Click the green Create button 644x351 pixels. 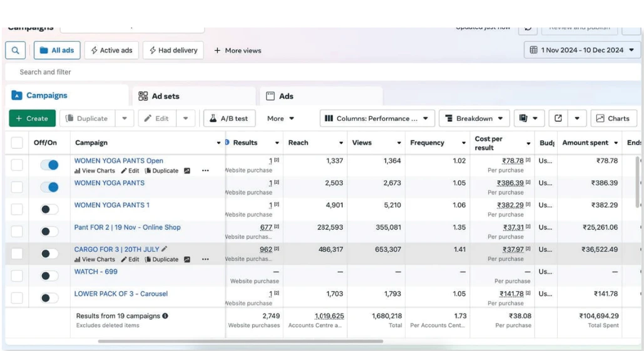pyautogui.click(x=32, y=118)
